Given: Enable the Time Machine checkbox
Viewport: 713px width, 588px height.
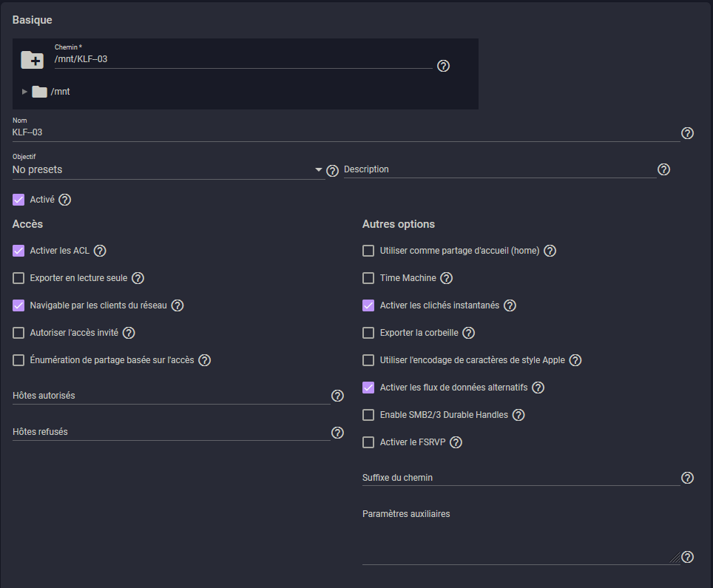Looking at the screenshot, I should pyautogui.click(x=368, y=278).
